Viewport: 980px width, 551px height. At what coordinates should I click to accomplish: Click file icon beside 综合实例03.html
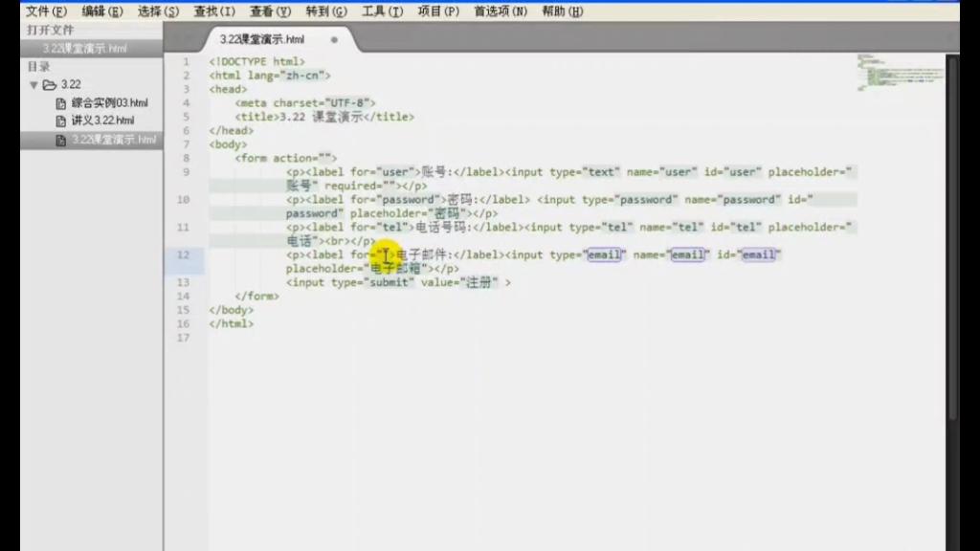(60, 103)
